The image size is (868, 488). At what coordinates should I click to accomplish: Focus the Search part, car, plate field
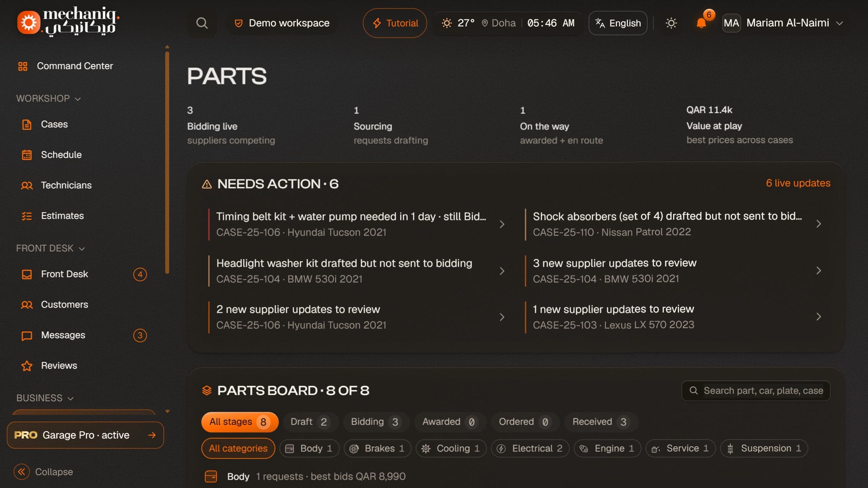point(756,391)
